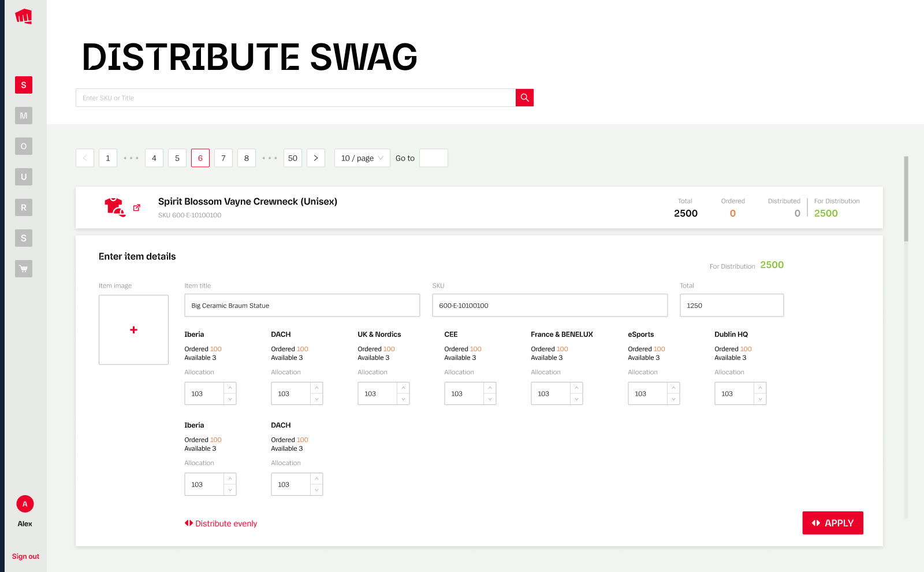Select page 7 in pagination
This screenshot has height=572, width=924.
[x=223, y=158]
